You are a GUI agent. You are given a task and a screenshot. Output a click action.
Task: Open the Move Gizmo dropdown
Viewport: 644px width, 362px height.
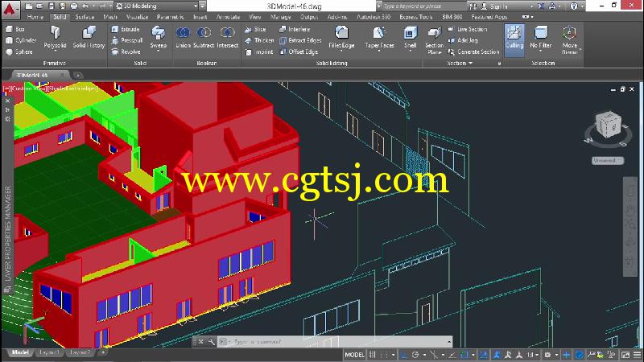(570, 40)
